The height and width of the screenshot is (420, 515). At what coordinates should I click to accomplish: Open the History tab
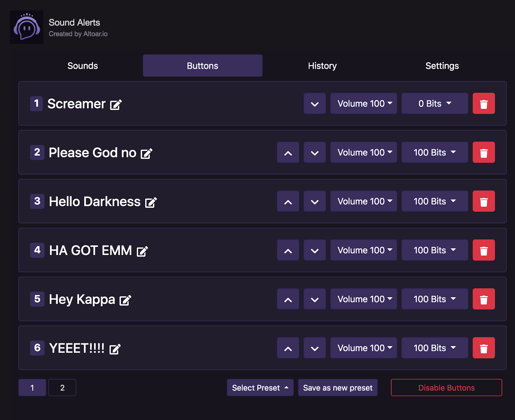click(322, 66)
